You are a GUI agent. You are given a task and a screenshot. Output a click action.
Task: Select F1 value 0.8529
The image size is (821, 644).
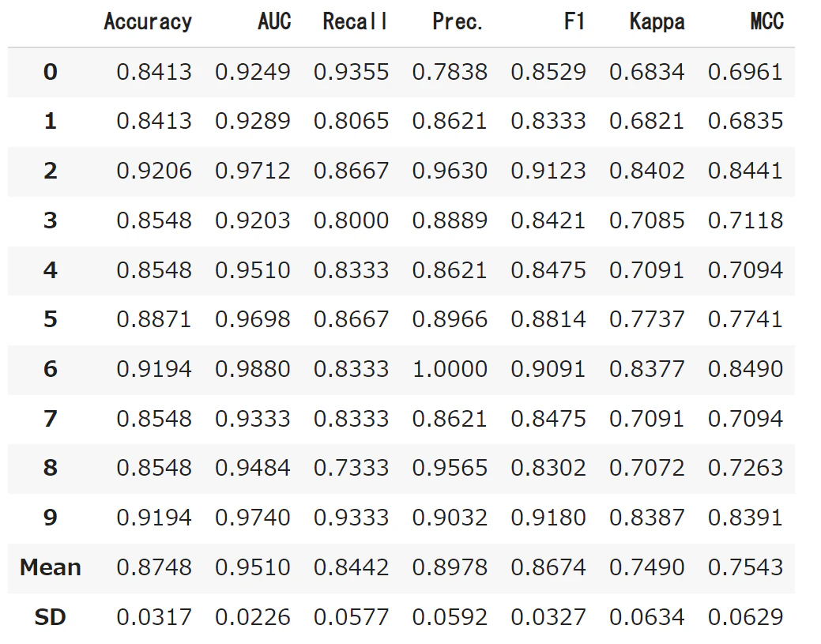point(548,72)
